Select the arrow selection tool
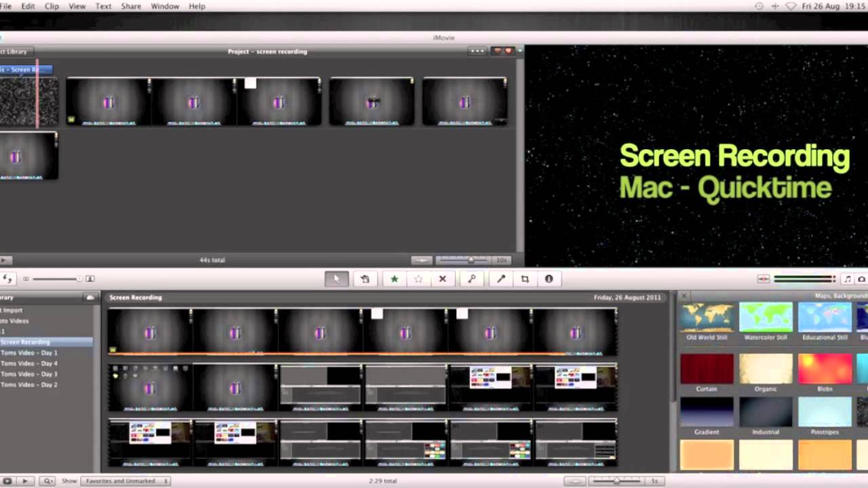 coord(336,279)
